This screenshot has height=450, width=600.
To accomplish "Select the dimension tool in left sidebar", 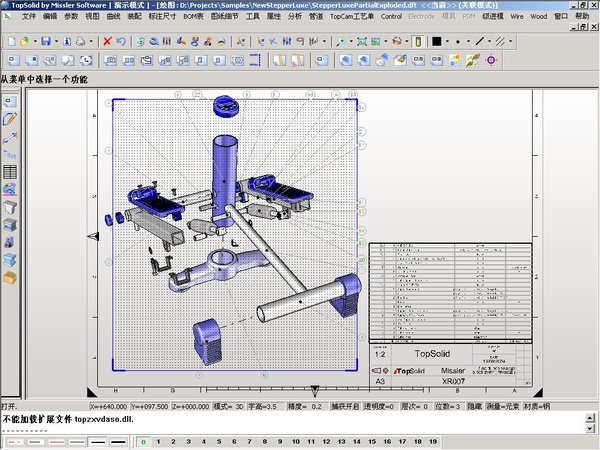I will click(x=11, y=135).
